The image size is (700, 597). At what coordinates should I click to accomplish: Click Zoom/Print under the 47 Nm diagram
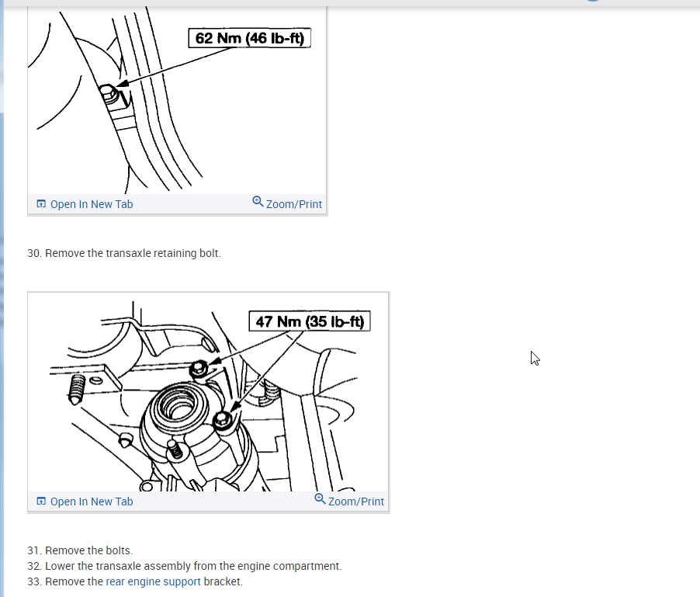point(349,501)
